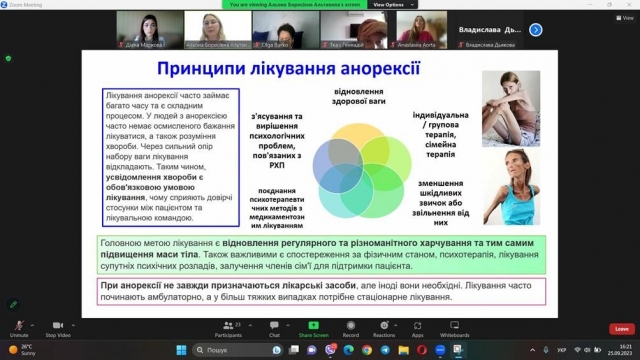The image size is (640, 360).
Task: Open Whiteboards
Action: coord(454,329)
